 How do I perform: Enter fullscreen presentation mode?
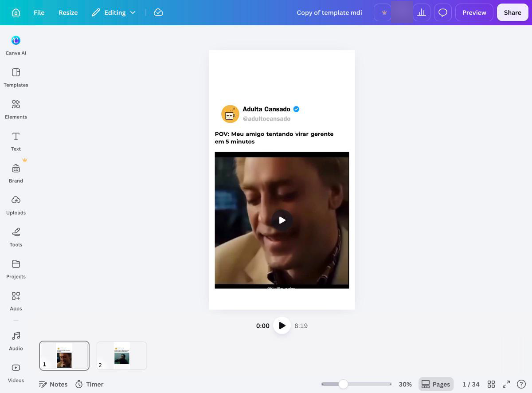tap(506, 384)
